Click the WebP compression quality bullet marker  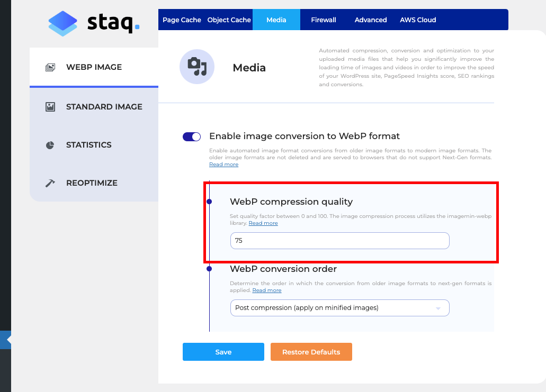[210, 202]
